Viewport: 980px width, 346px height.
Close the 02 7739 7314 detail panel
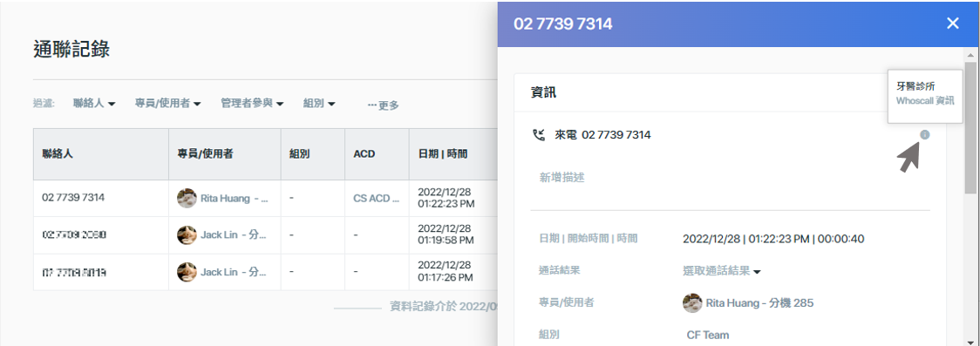pyautogui.click(x=952, y=24)
